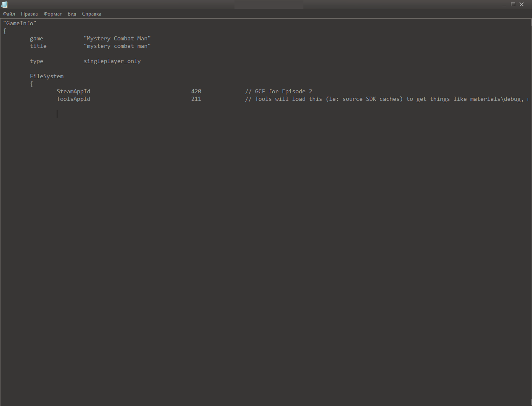Click the value 211
The height and width of the screenshot is (406, 532).
pyautogui.click(x=196, y=99)
